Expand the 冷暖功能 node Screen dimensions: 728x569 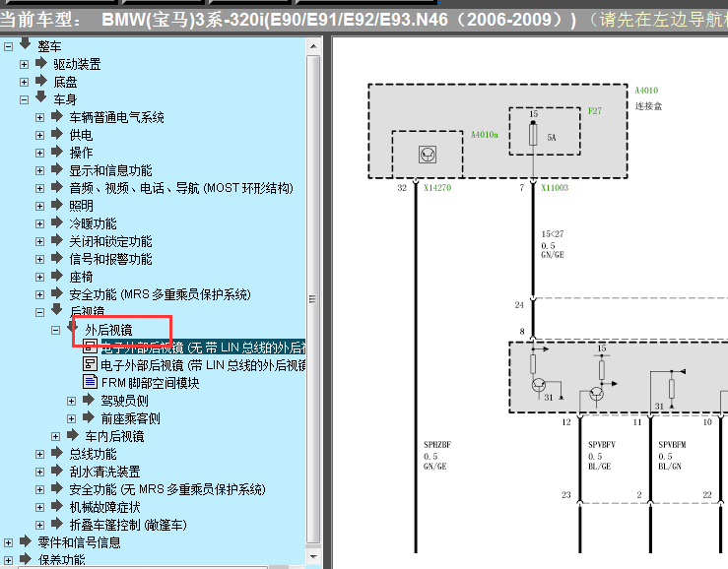[40, 223]
